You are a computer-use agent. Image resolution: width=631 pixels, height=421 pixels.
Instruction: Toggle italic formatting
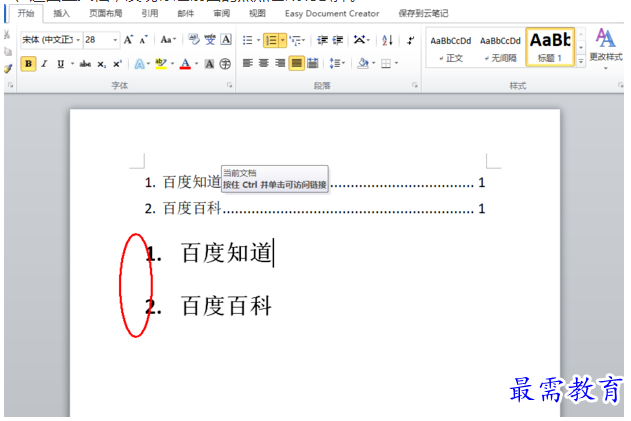point(44,64)
